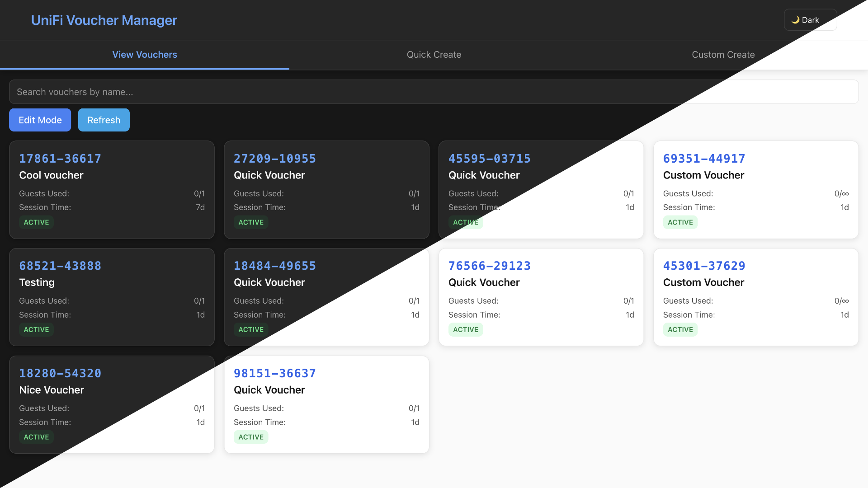Screen dimensions: 868x488
Task: Open voucher code 98151-36637
Action: click(274, 373)
